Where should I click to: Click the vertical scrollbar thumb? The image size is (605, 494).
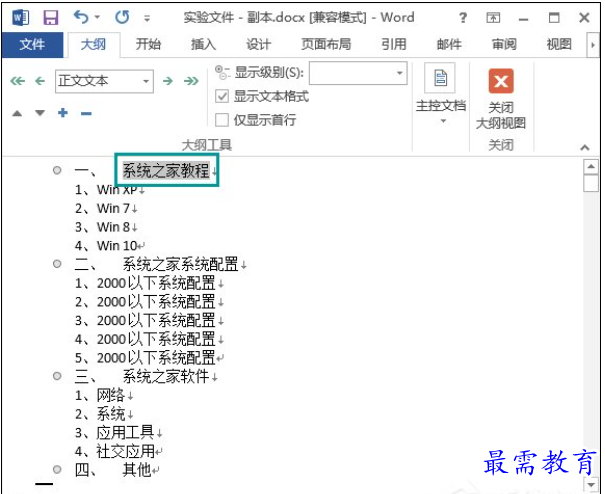click(x=591, y=183)
